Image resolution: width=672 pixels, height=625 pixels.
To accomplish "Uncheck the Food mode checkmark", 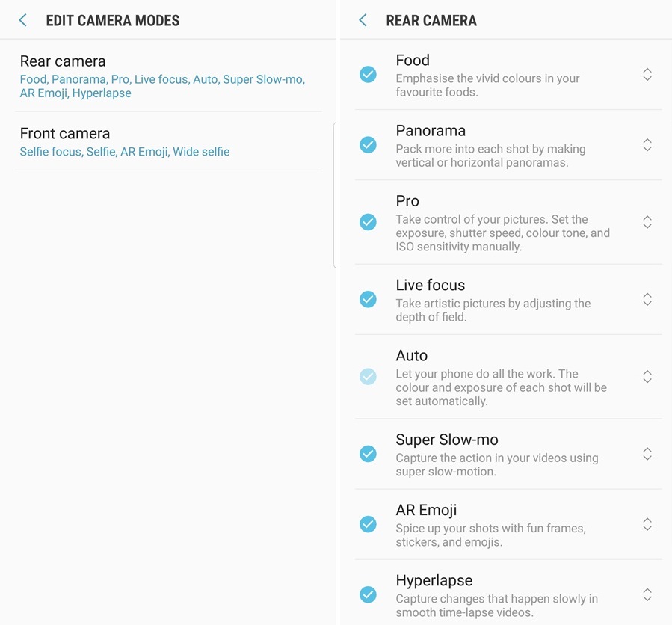I will [368, 75].
